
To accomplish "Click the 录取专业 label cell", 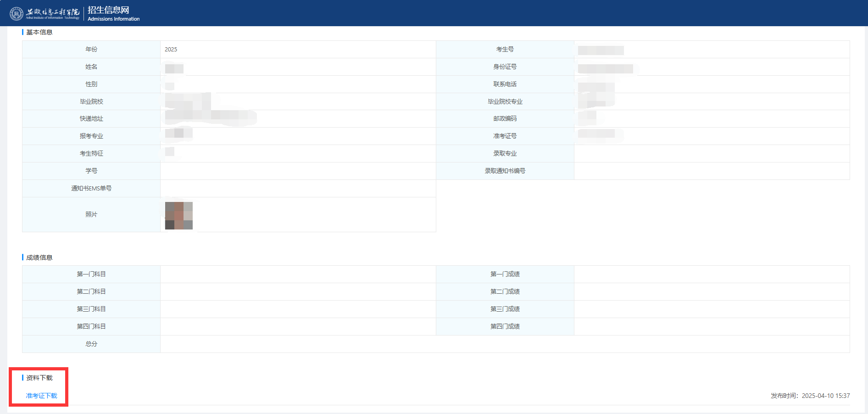I will click(505, 154).
